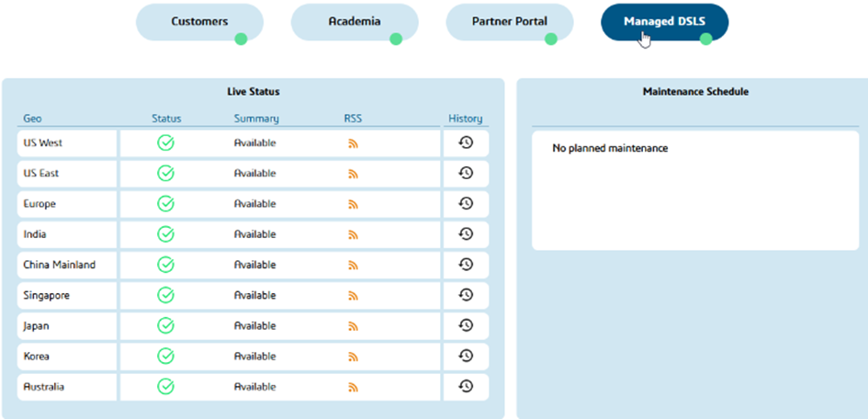Switch to the Customers tab

tap(199, 21)
